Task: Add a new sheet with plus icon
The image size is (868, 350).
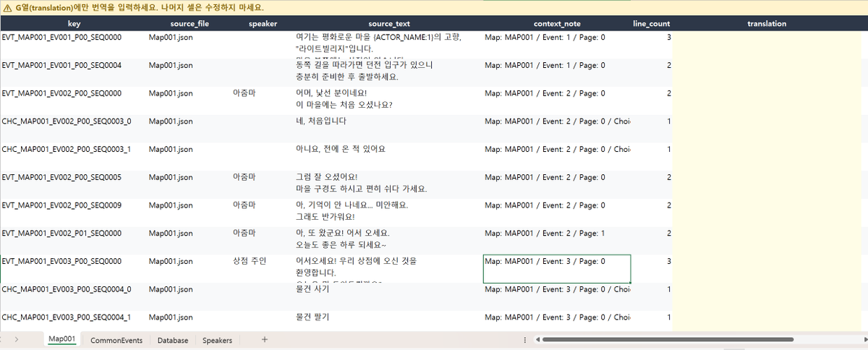Action: point(264,339)
